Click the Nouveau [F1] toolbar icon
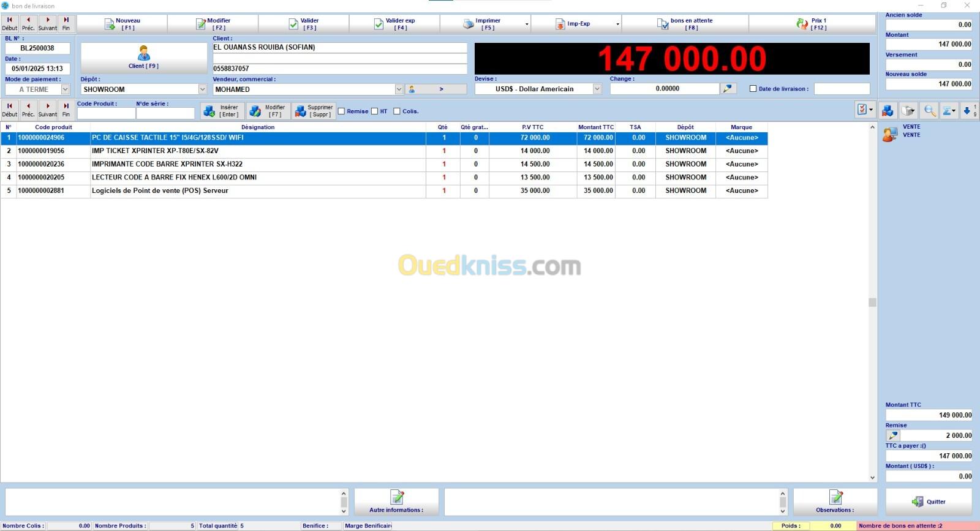The image size is (980, 531). coord(110,24)
